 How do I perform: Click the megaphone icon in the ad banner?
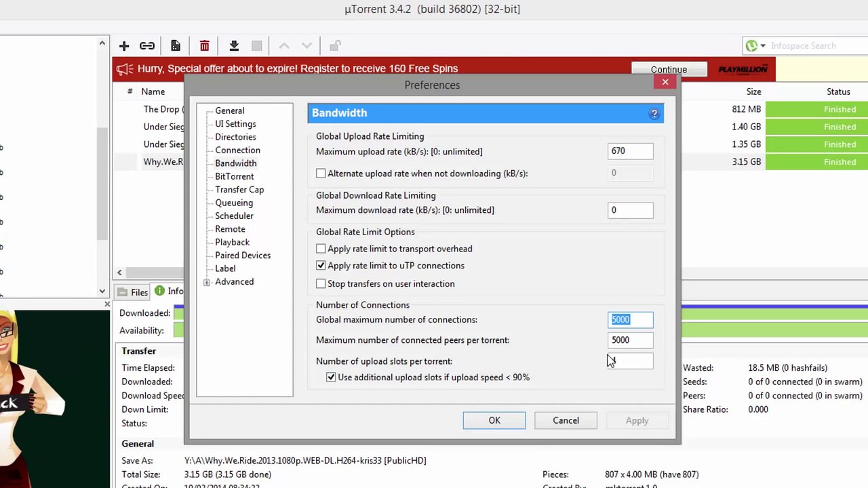(x=125, y=68)
